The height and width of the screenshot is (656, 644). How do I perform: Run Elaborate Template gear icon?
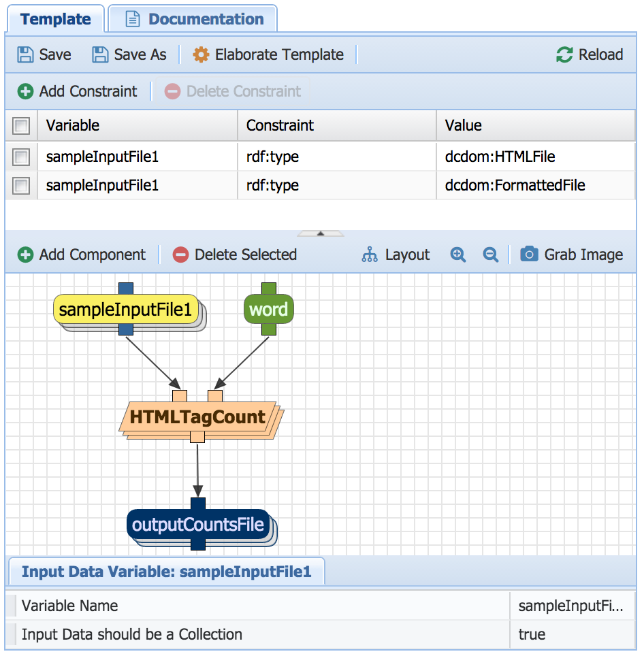[201, 55]
